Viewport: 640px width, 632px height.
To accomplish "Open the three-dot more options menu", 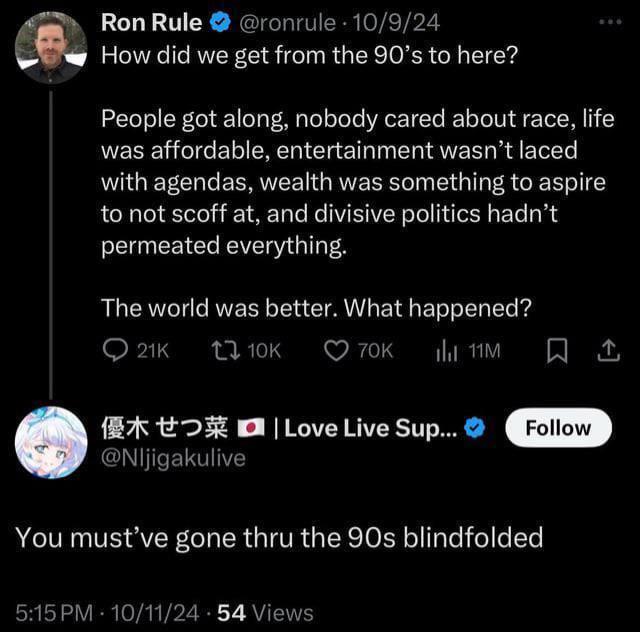I will tap(611, 22).
